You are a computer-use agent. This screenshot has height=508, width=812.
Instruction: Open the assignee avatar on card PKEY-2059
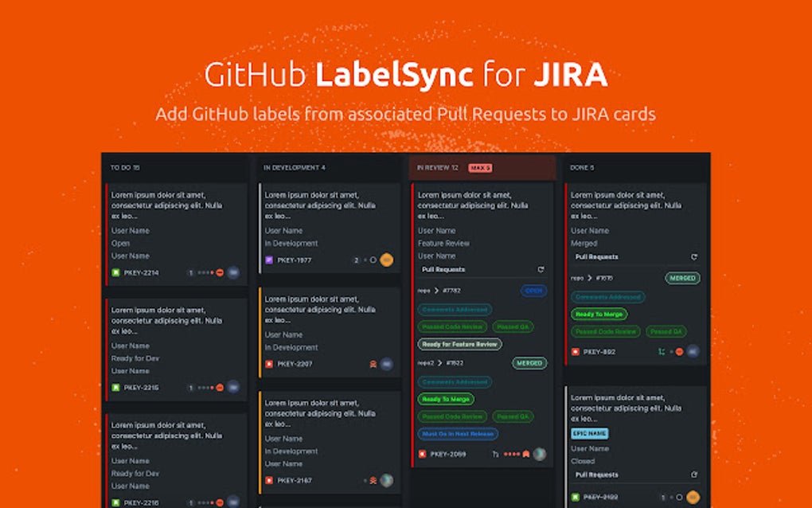pyautogui.click(x=540, y=454)
